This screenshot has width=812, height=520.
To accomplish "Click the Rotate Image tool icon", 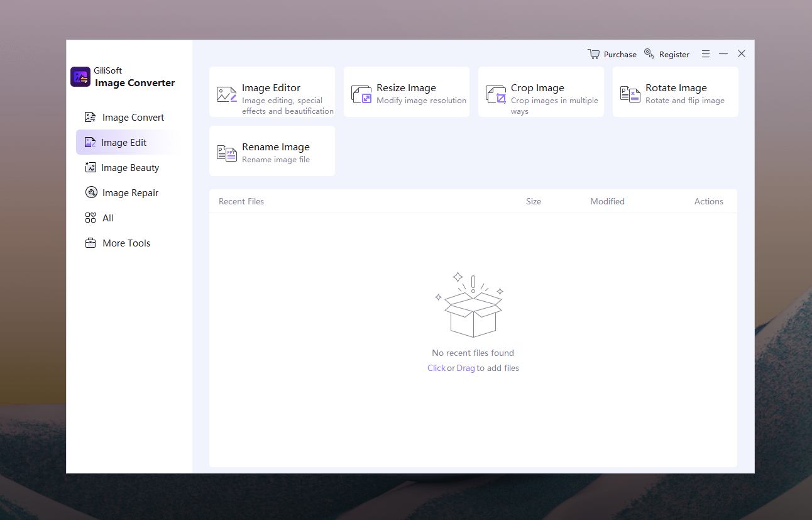I will [x=630, y=94].
